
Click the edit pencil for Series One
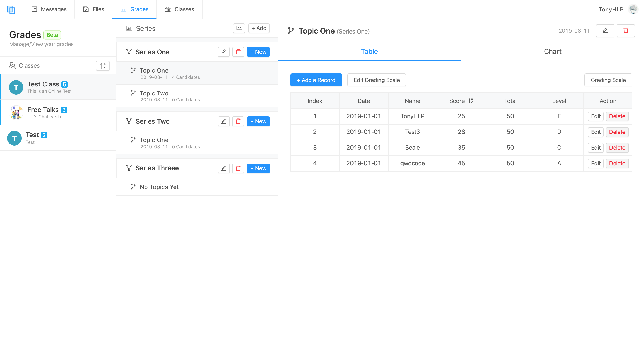point(223,52)
